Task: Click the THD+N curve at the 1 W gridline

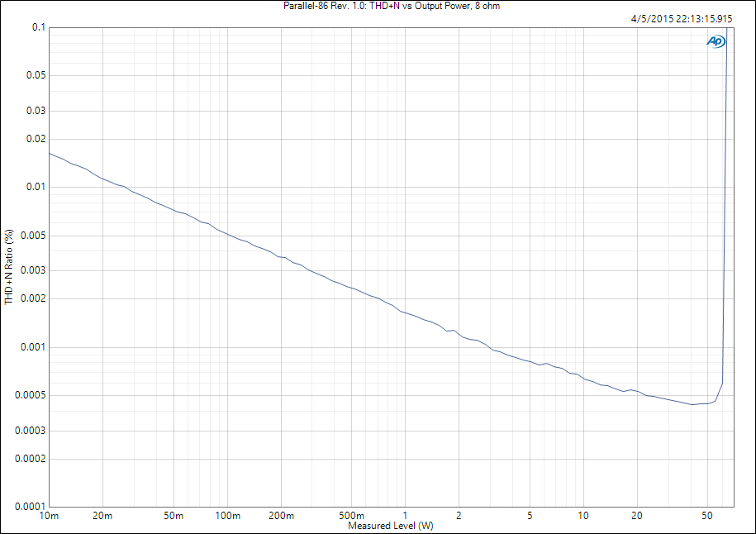Action: tap(405, 312)
